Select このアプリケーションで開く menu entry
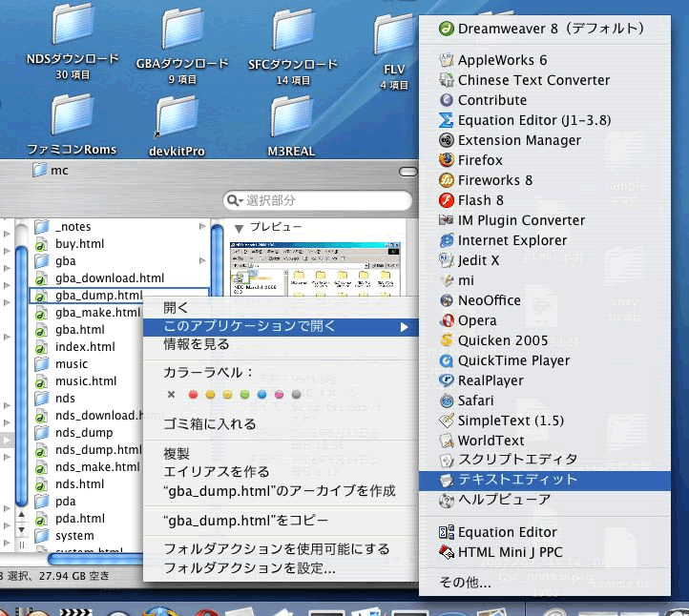Viewport: 689px width, 616px height. click(x=281, y=327)
